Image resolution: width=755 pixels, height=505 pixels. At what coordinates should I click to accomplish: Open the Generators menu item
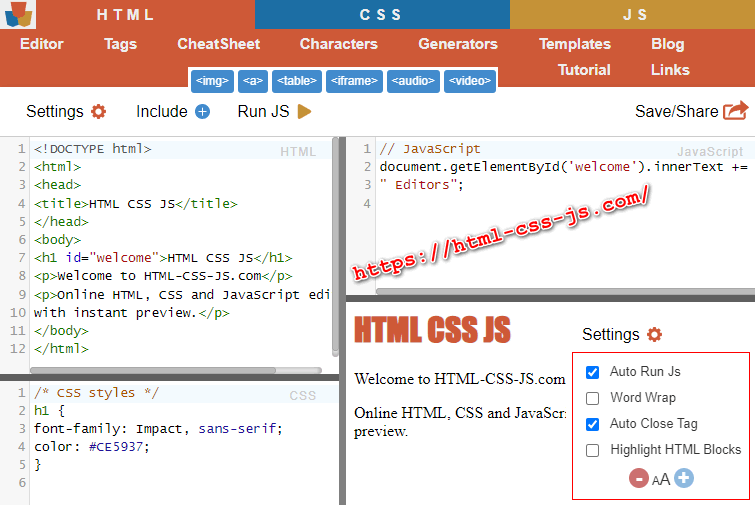457,44
